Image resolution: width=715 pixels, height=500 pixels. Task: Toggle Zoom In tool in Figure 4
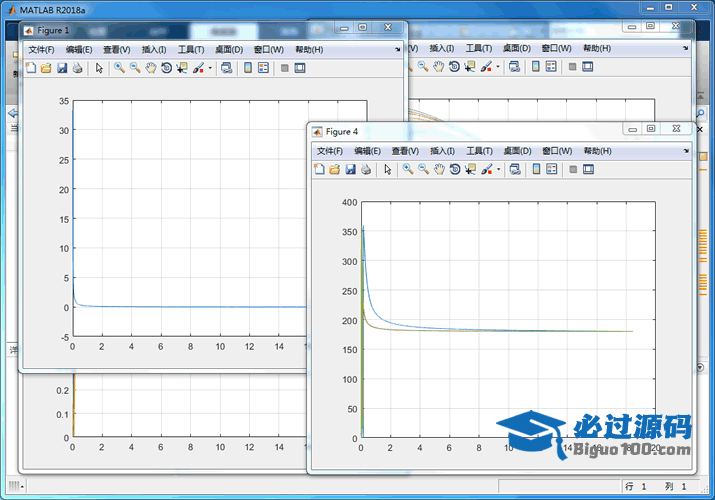pos(407,170)
